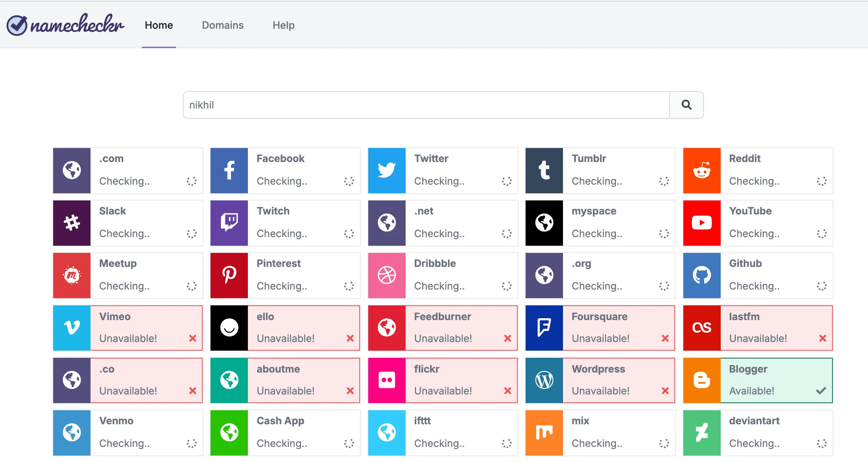Click the lastfm icon
Viewport: 868px width, 462px height.
702,328
